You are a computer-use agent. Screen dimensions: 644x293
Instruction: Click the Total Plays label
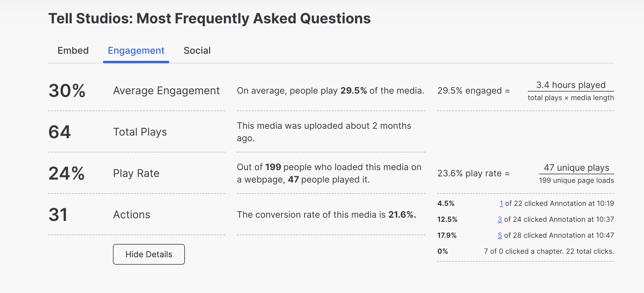140,132
